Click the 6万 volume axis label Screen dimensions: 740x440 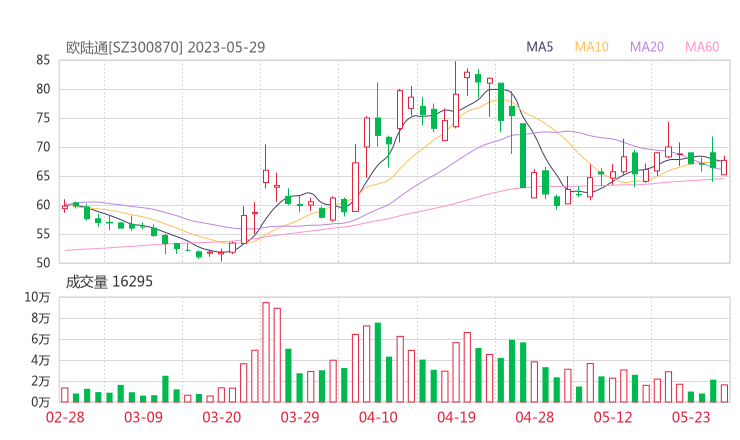pyautogui.click(x=41, y=339)
